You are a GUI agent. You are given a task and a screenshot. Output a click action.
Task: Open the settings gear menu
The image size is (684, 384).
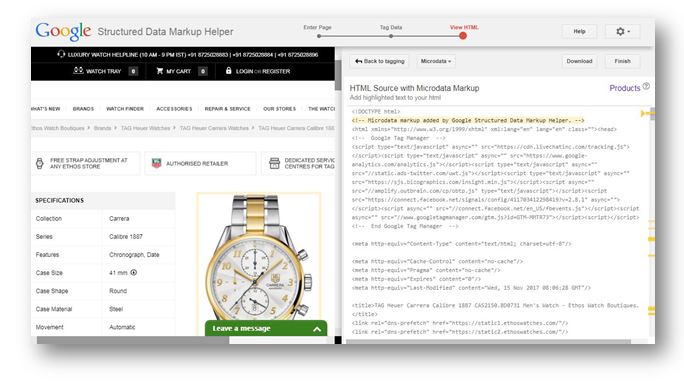click(x=622, y=31)
